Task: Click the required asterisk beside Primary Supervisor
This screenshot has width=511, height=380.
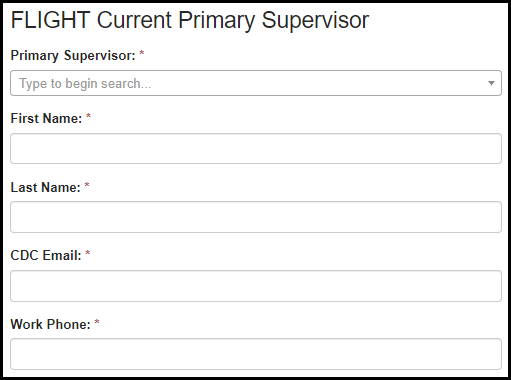Action: click(x=142, y=53)
